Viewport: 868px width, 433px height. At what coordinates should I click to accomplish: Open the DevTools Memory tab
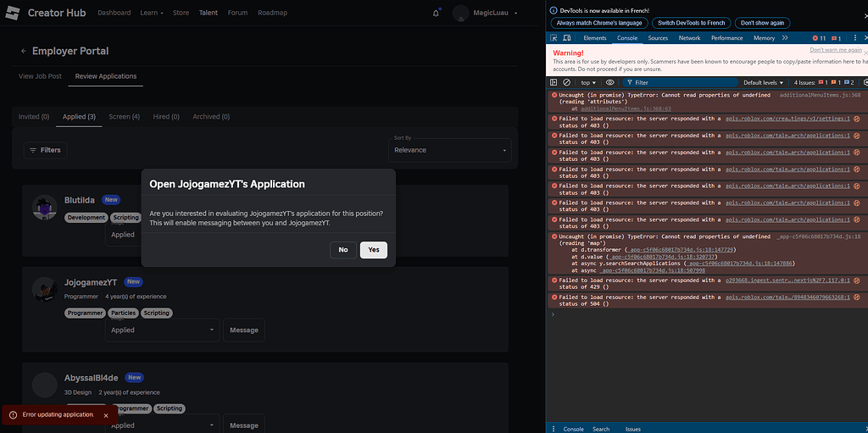764,38
